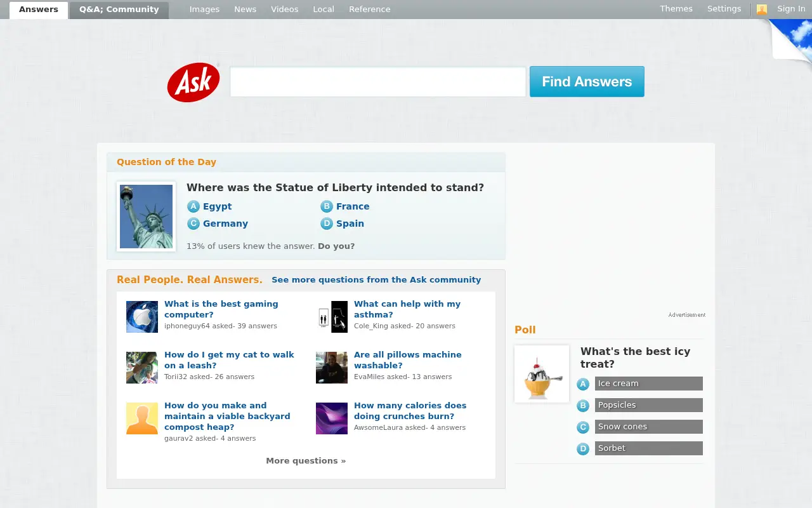This screenshot has width=812, height=508.
Task: Open the Statue of Liberty thumbnail
Action: click(x=146, y=217)
